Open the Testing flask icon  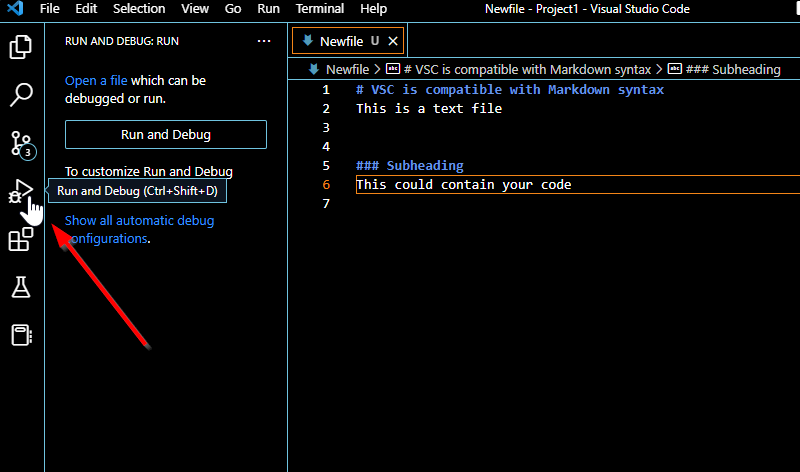point(21,287)
